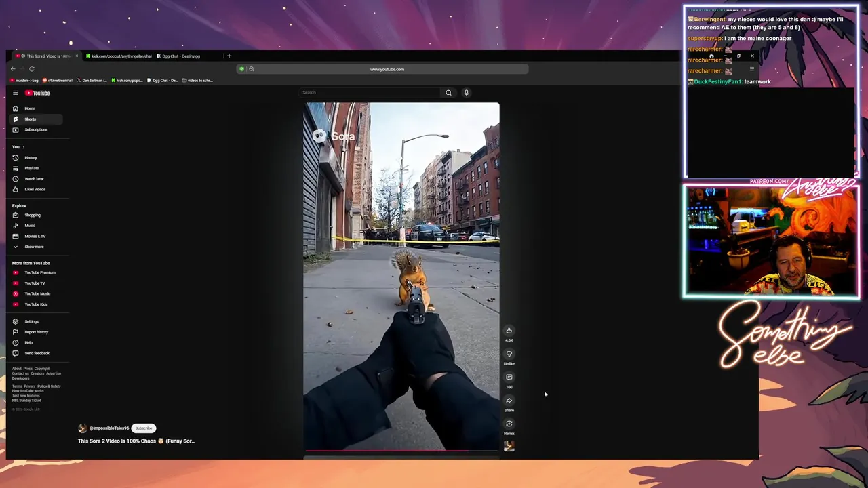Like the Short video
The image size is (868, 488).
click(509, 331)
